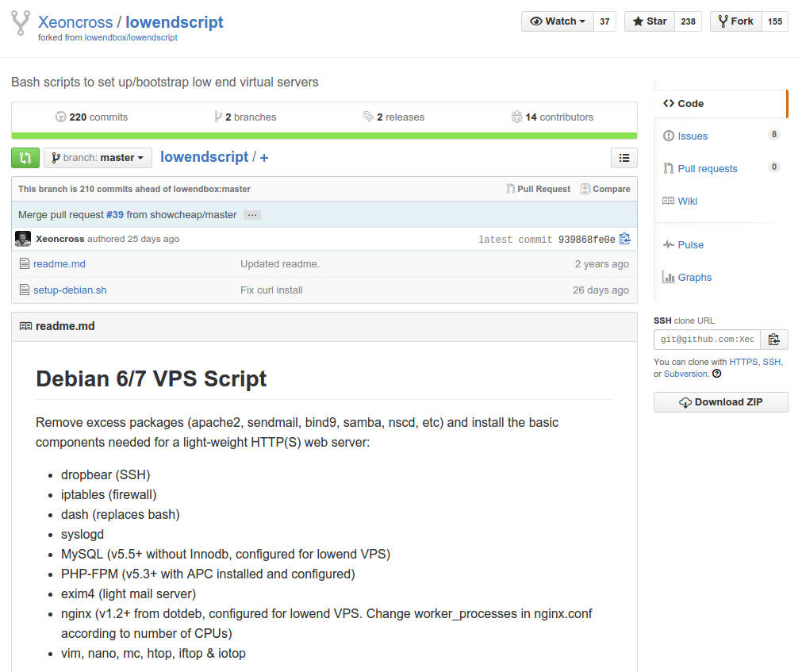View the 238 stargazers count
Screen dimensions: 802x672
tap(688, 21)
